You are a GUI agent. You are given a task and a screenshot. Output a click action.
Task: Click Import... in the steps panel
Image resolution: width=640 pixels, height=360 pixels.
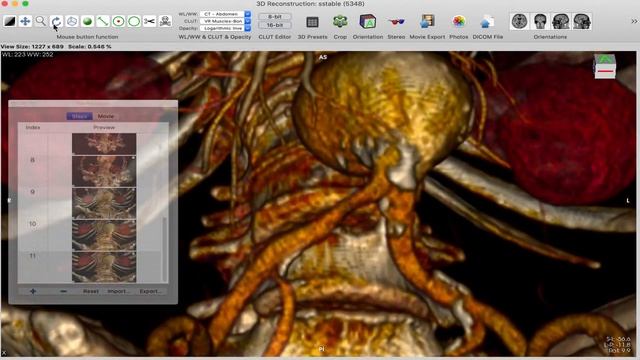[118, 291]
